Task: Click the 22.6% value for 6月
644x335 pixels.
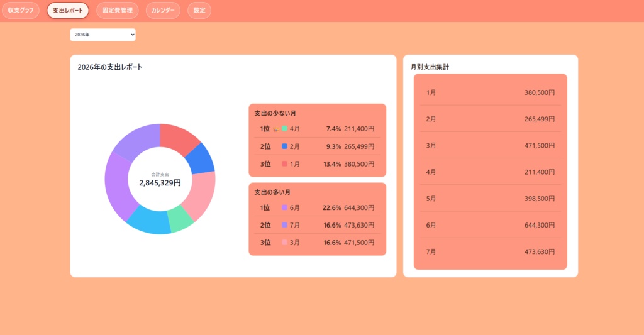Action: (332, 208)
